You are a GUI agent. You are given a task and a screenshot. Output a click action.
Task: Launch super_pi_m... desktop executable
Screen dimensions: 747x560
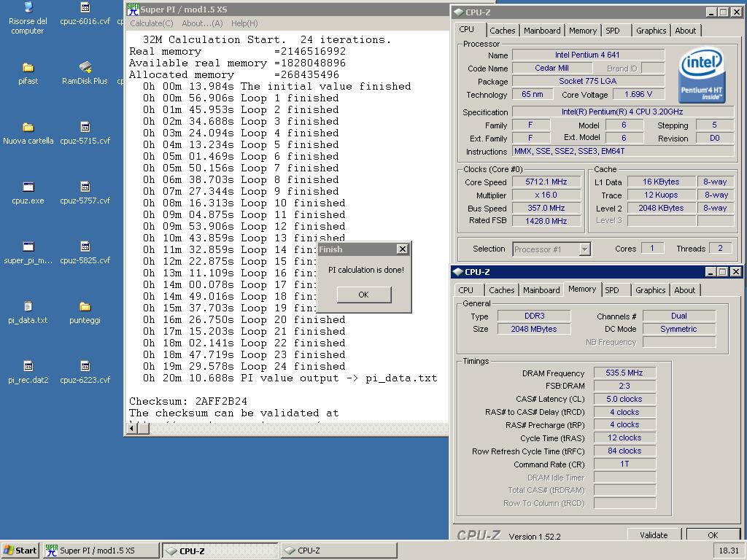(28, 253)
